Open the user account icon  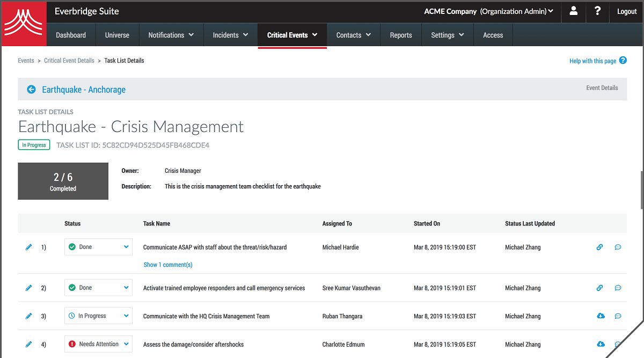click(x=573, y=12)
